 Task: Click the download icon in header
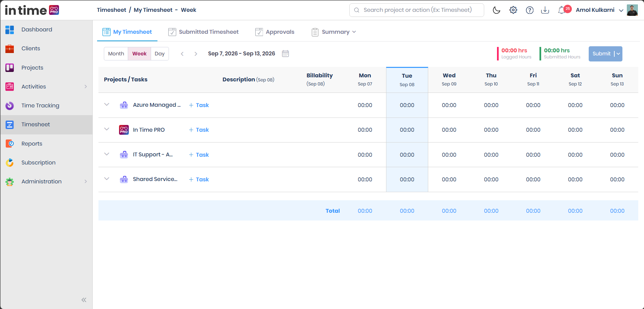(x=545, y=10)
